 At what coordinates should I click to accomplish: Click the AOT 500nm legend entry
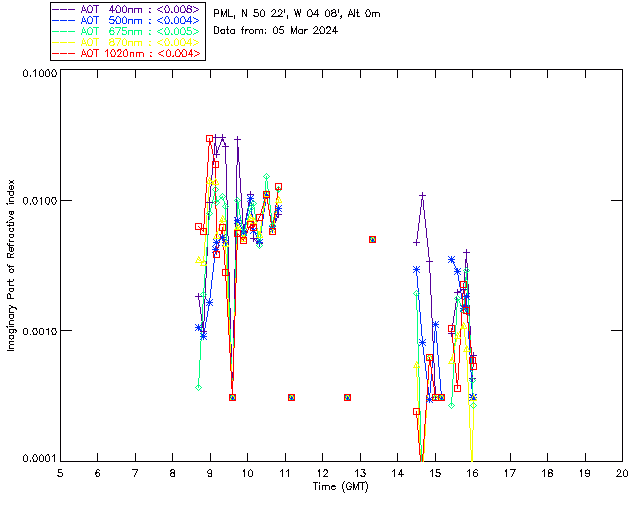coord(127,20)
